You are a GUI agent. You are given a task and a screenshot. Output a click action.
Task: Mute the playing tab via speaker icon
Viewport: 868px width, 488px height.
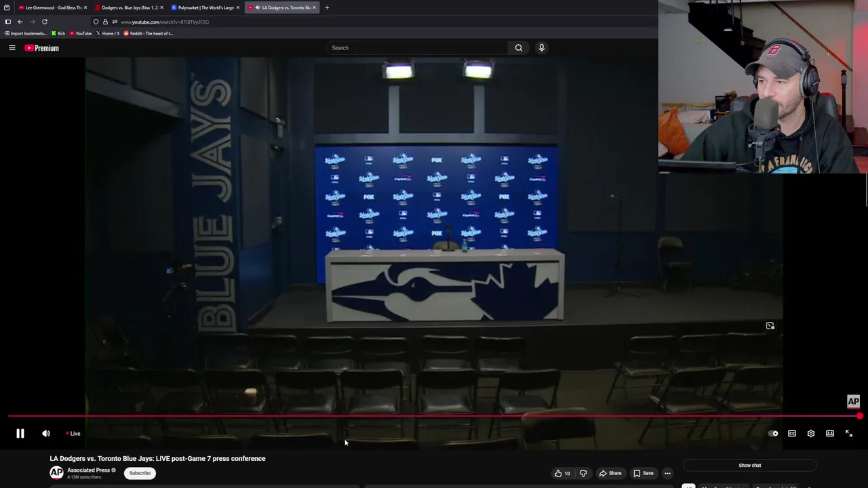pyautogui.click(x=258, y=7)
